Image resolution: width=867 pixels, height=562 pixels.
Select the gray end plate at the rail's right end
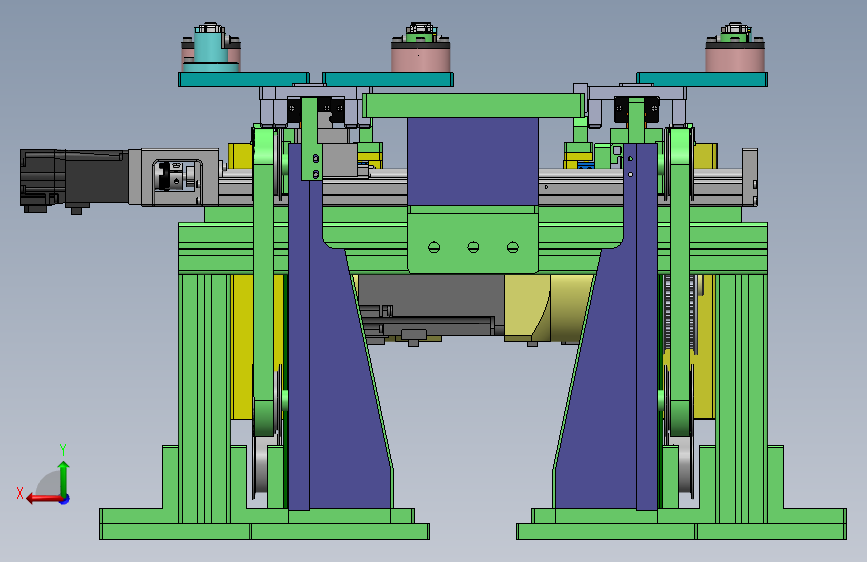(x=750, y=177)
